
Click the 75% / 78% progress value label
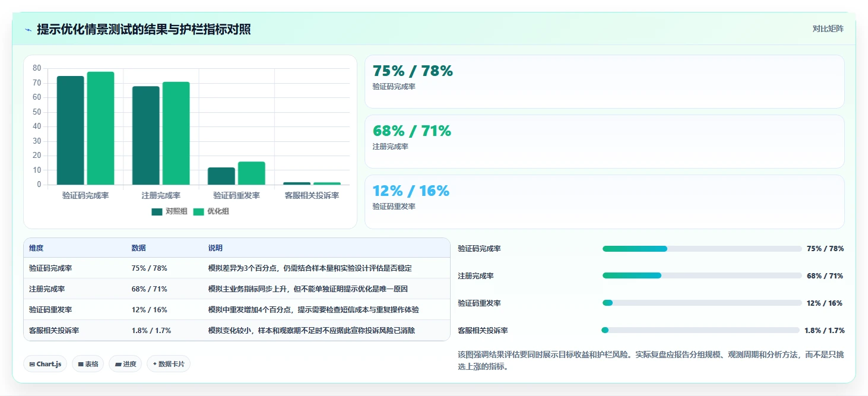[825, 249]
